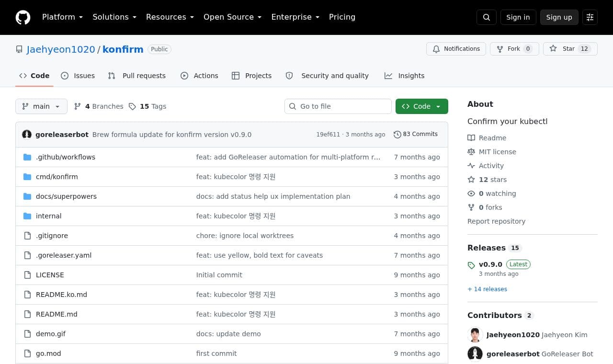View repository Activity in About sidebar
The height and width of the screenshot is (364, 613).
[486, 166]
